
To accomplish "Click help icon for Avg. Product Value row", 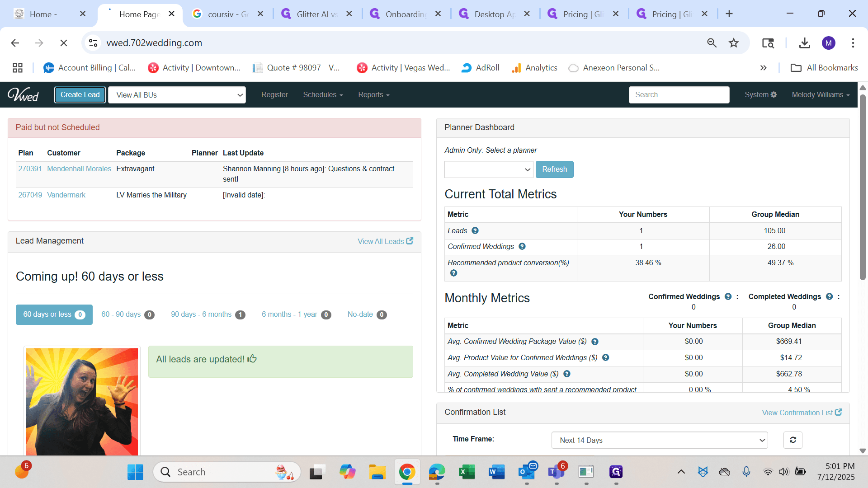I will coord(606,357).
